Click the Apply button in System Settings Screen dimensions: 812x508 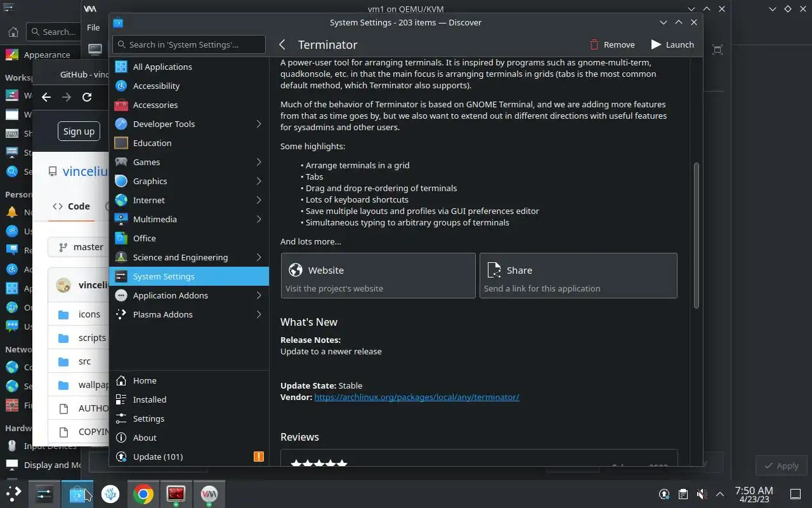782,465
